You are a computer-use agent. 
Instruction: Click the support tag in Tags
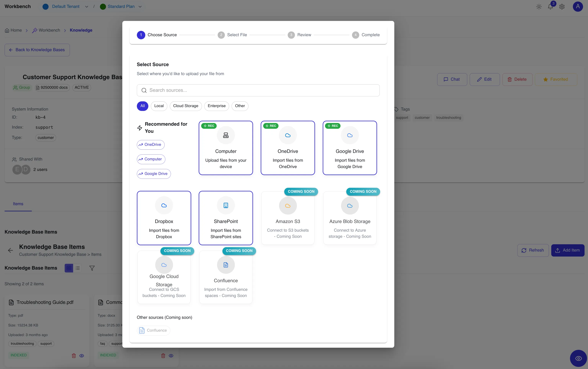coord(402,118)
